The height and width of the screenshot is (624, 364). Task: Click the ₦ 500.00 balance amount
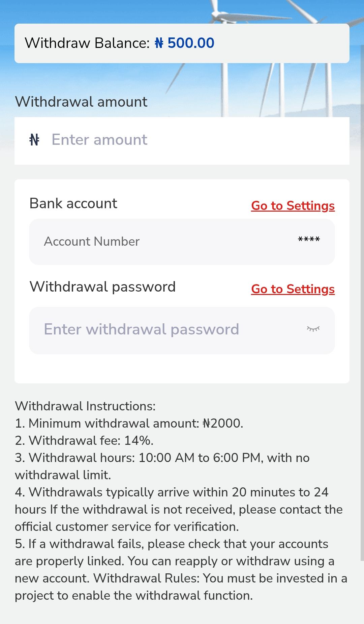point(185,43)
